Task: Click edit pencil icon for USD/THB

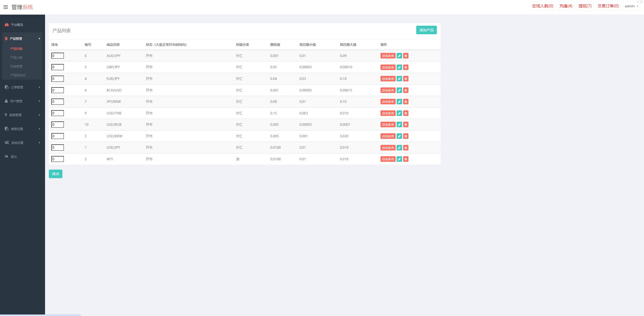Action: click(399, 113)
